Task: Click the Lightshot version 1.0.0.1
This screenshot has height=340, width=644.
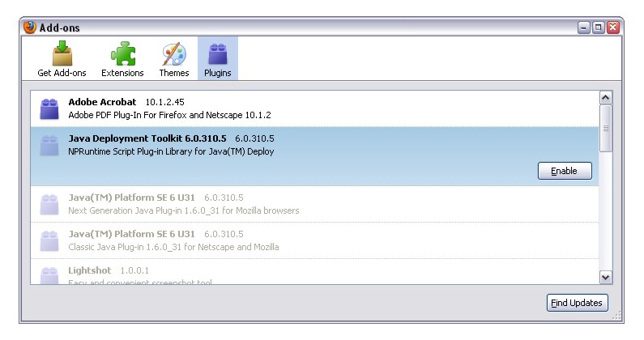Action: (134, 271)
